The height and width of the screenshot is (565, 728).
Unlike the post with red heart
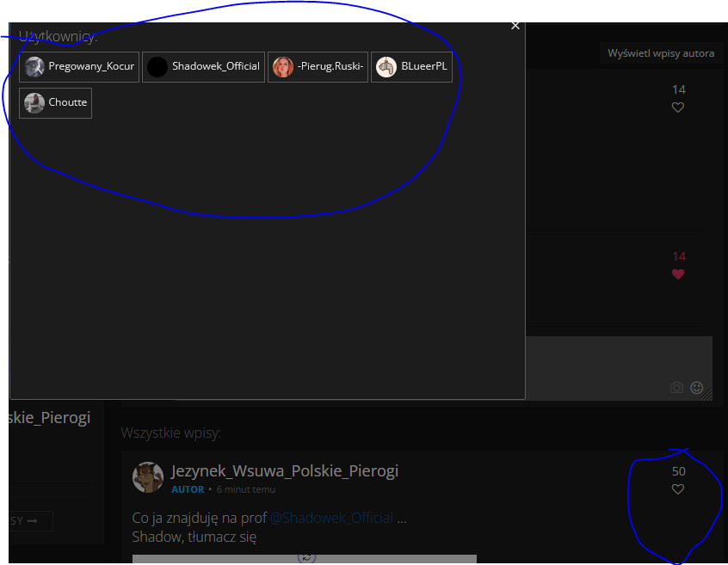(678, 274)
